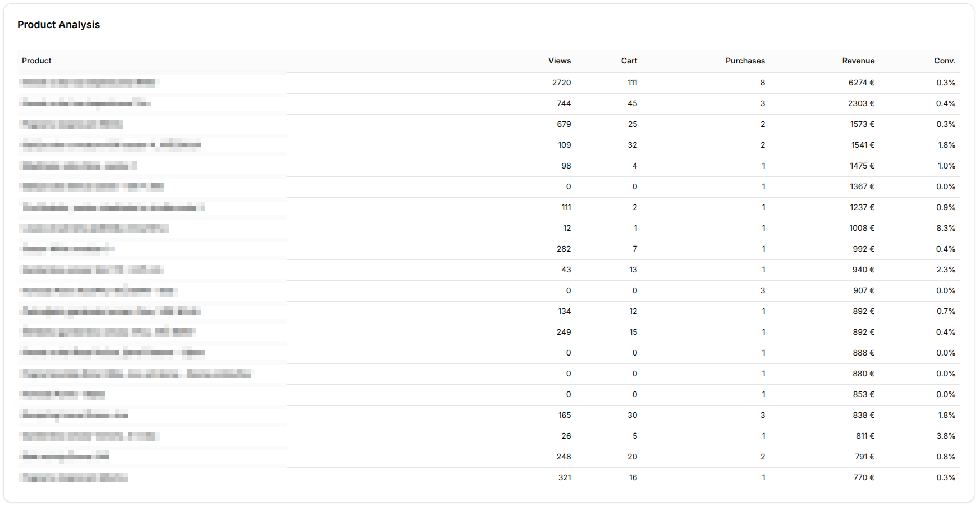Open product name in the 1008 € row
Viewport: 980px width, 510px height.
(x=94, y=228)
